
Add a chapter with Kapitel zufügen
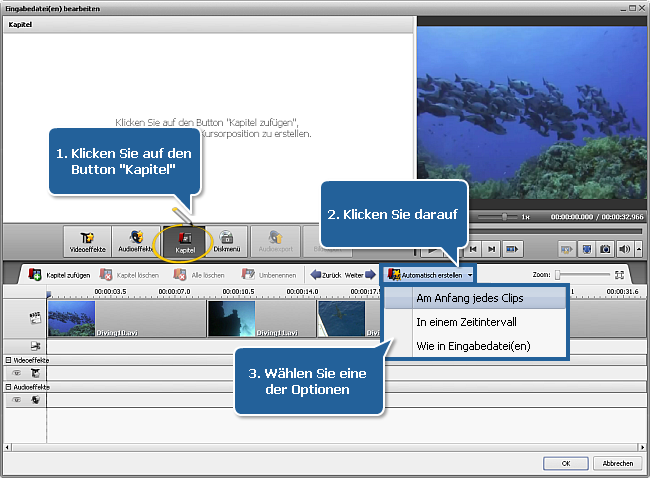click(x=63, y=274)
